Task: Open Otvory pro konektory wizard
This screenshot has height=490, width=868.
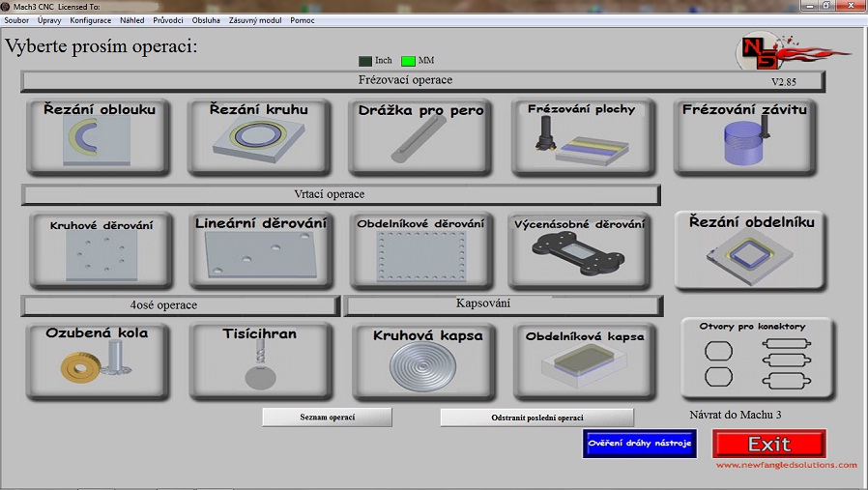Action: point(757,358)
